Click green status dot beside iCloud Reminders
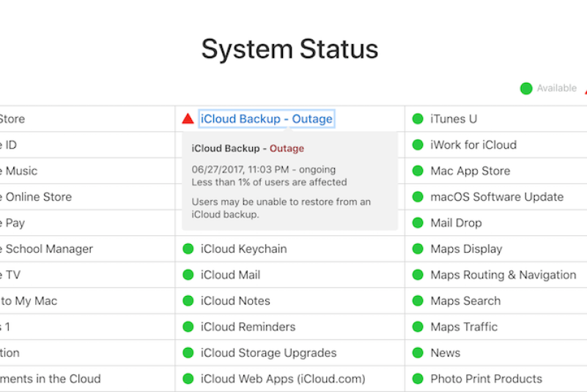 point(188,327)
